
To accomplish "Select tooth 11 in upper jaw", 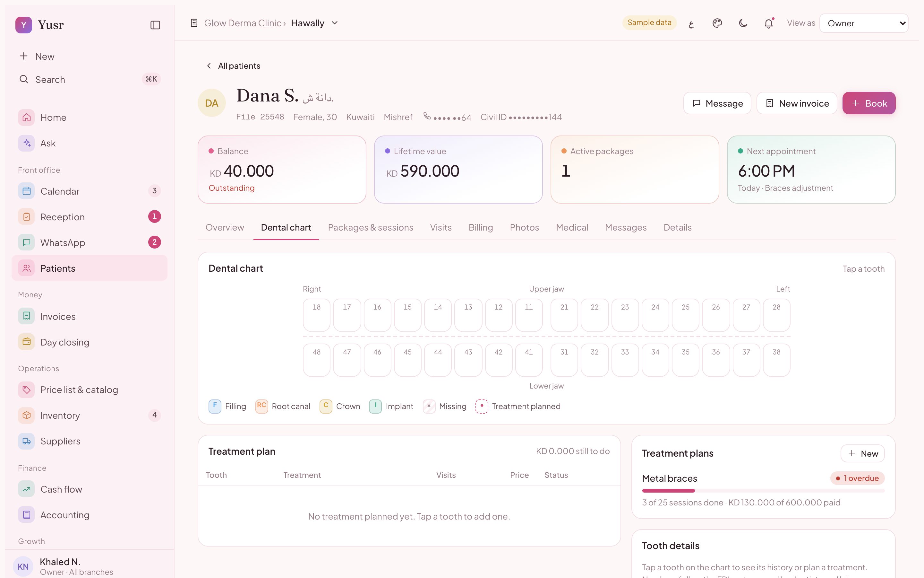I will (x=529, y=315).
